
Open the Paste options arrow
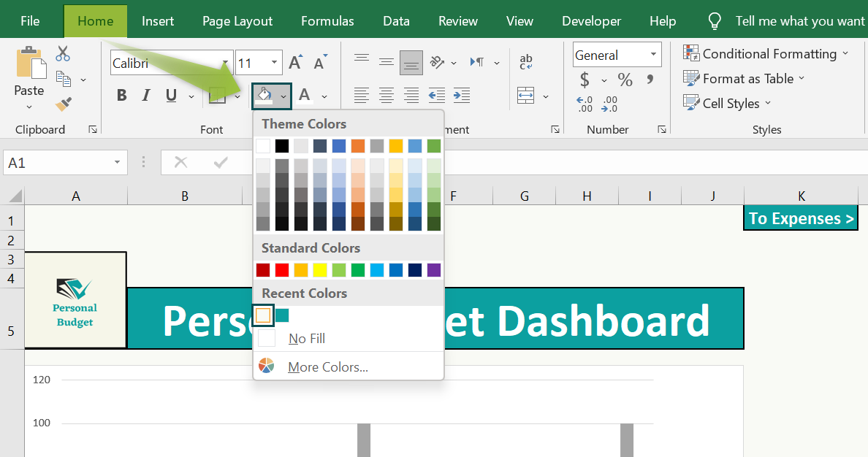click(x=29, y=107)
